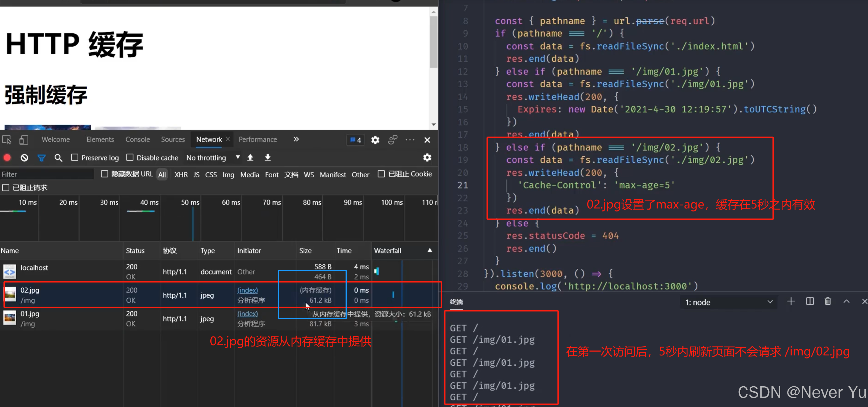Activate the inspect element picker icon
Screen dimensions: 868x407
point(7,140)
